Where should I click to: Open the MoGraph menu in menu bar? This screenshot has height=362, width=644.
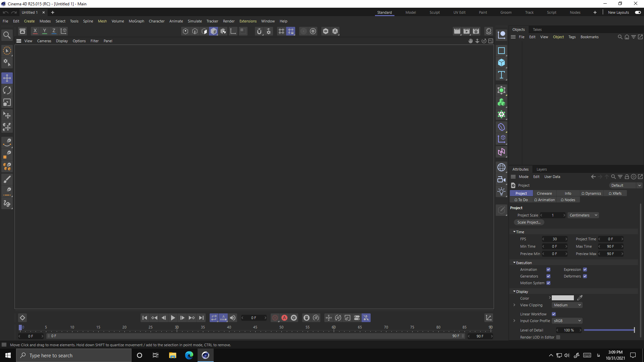tap(136, 21)
